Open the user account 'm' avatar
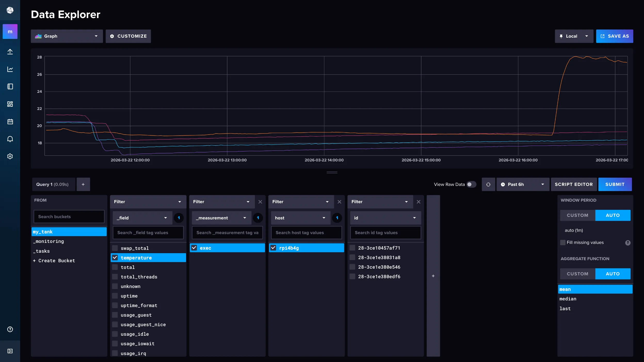This screenshot has height=362, width=644. coord(10,31)
